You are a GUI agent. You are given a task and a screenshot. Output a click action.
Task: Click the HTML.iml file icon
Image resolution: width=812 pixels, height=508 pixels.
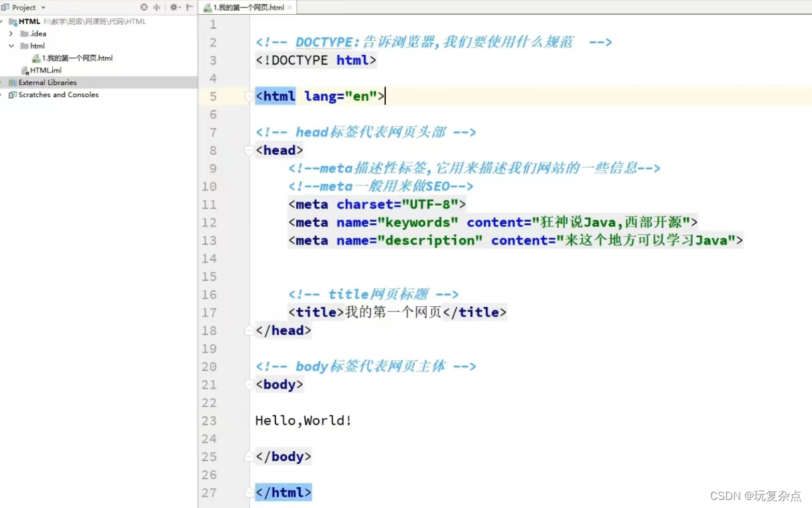[x=25, y=70]
